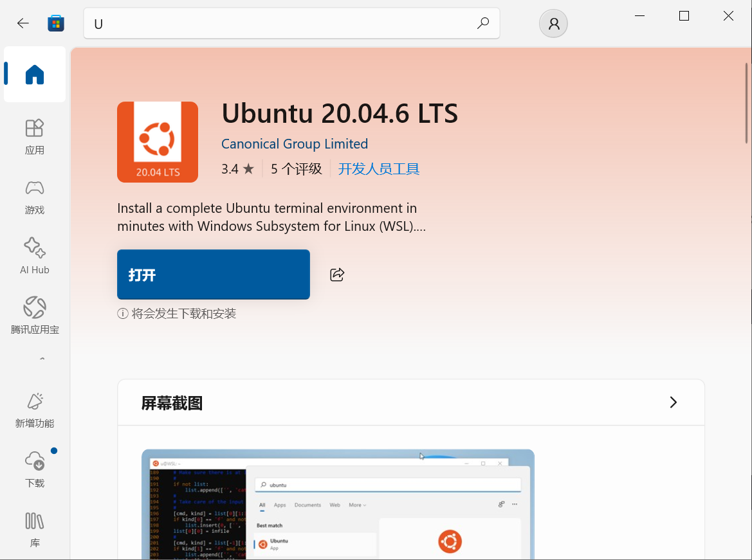Share the app with share icon
Viewport: 752px width, 560px height.
pos(337,275)
